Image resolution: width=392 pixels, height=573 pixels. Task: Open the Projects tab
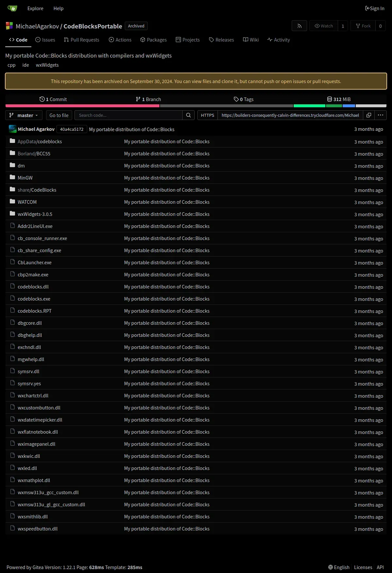(x=188, y=40)
